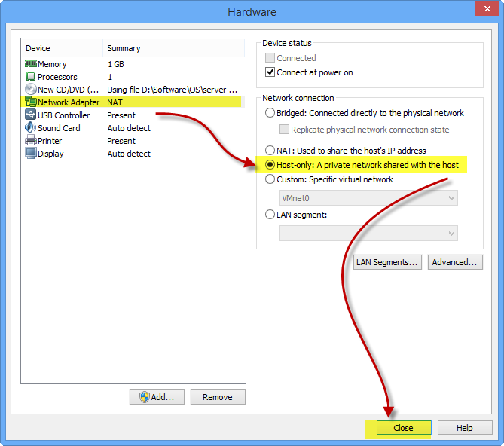
Task: Open the Advanced network settings
Action: coord(455,262)
